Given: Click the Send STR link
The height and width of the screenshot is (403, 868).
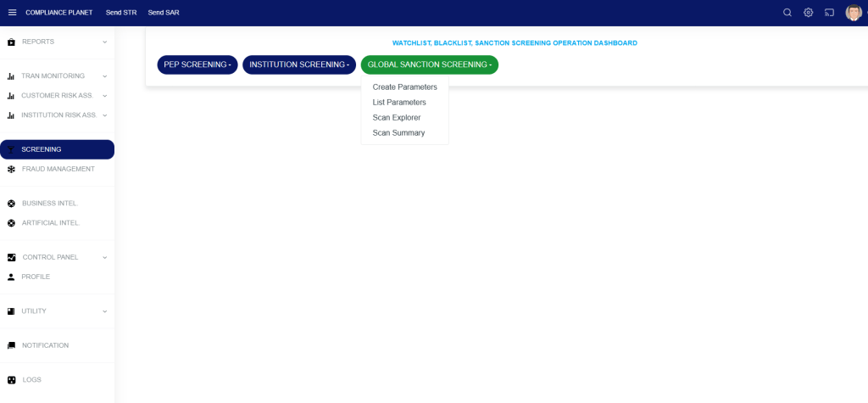Looking at the screenshot, I should tap(121, 13).
